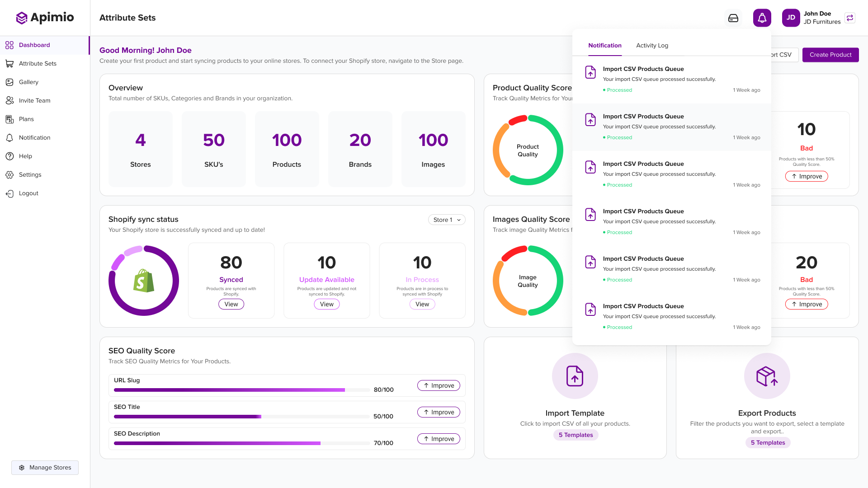The width and height of the screenshot is (868, 488).
Task: Switch to the Notification tab
Action: (605, 46)
